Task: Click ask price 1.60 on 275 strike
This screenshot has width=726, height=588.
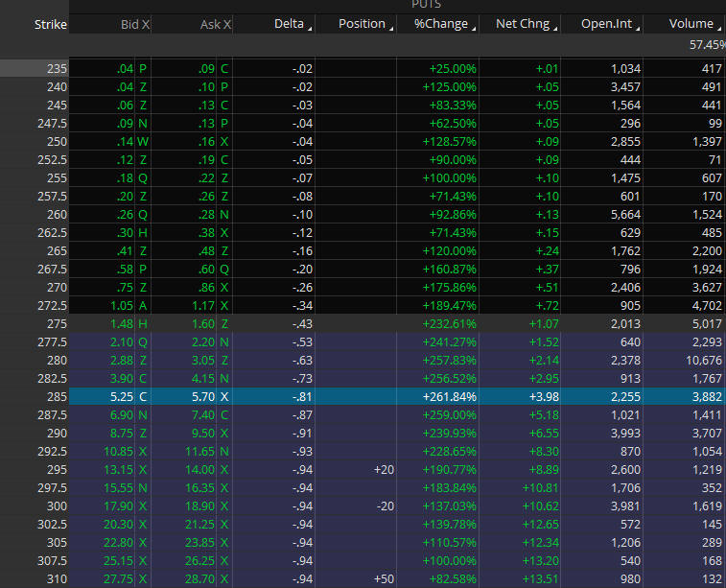Action: pyautogui.click(x=201, y=324)
